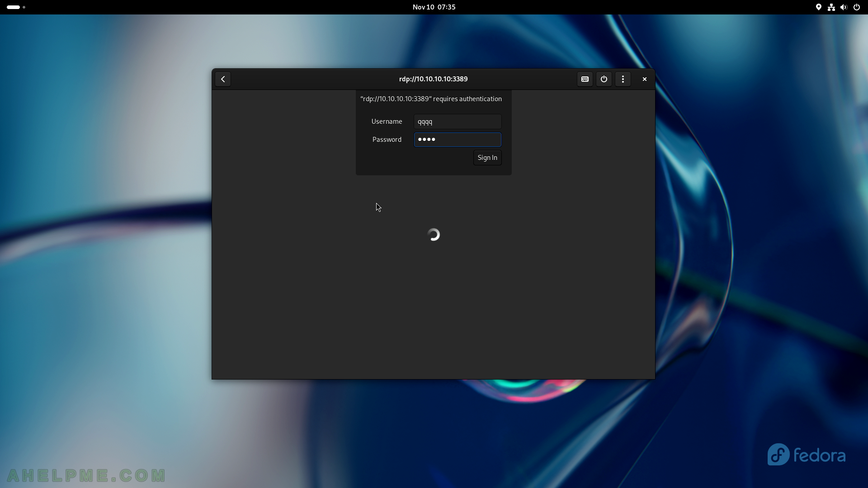Focus the Password input field
The height and width of the screenshot is (488, 868).
tap(458, 140)
